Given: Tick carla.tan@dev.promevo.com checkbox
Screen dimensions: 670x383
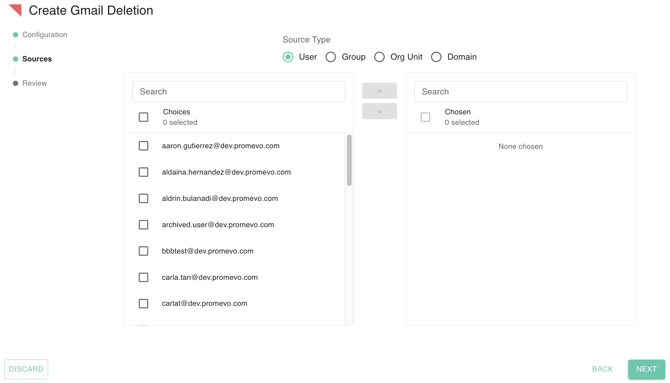Looking at the screenshot, I should tap(144, 277).
